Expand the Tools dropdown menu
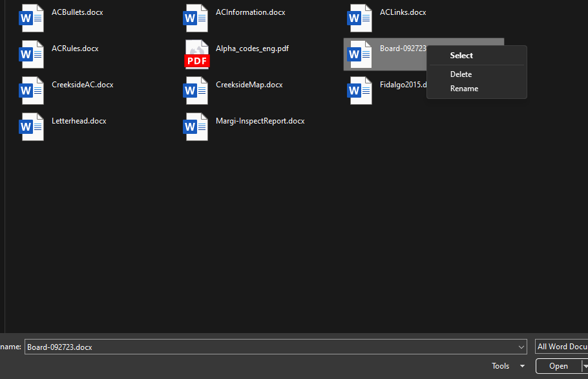The width and height of the screenshot is (588, 379). coord(508,366)
